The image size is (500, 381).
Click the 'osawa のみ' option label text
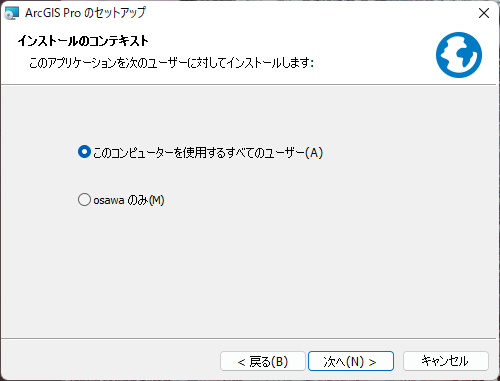(x=121, y=200)
